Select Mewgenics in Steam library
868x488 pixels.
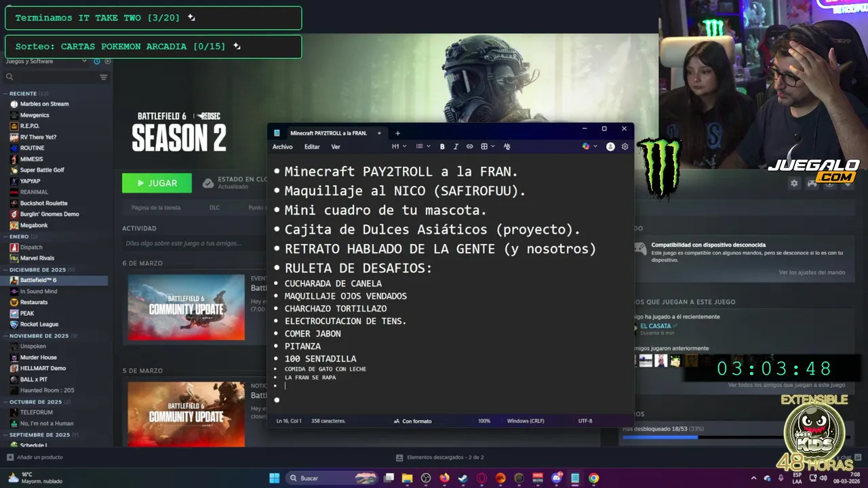click(35, 115)
